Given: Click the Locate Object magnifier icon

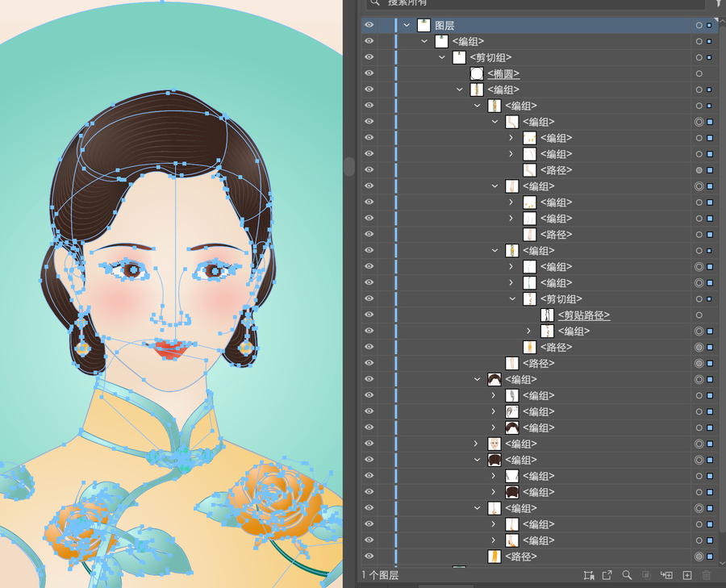Looking at the screenshot, I should (x=627, y=575).
